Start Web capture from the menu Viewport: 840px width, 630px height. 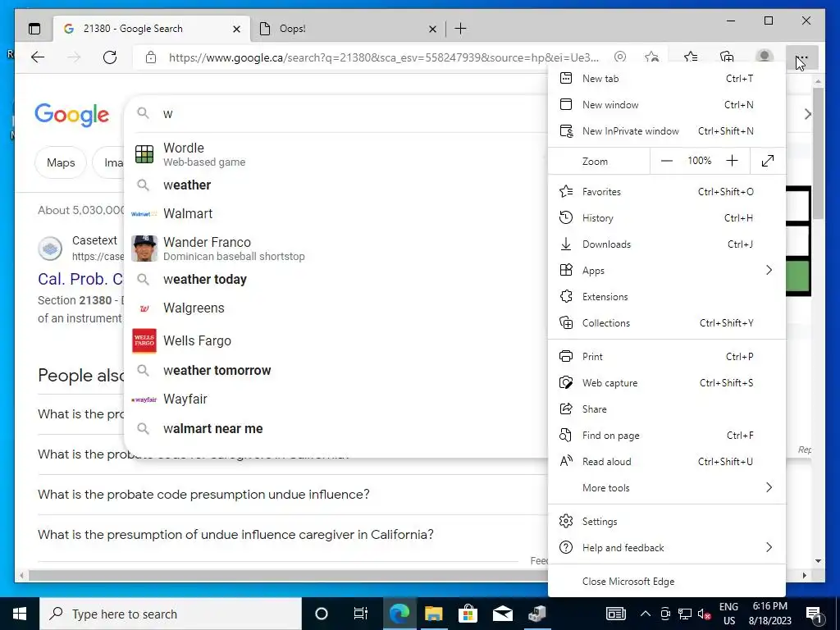pyautogui.click(x=666, y=382)
